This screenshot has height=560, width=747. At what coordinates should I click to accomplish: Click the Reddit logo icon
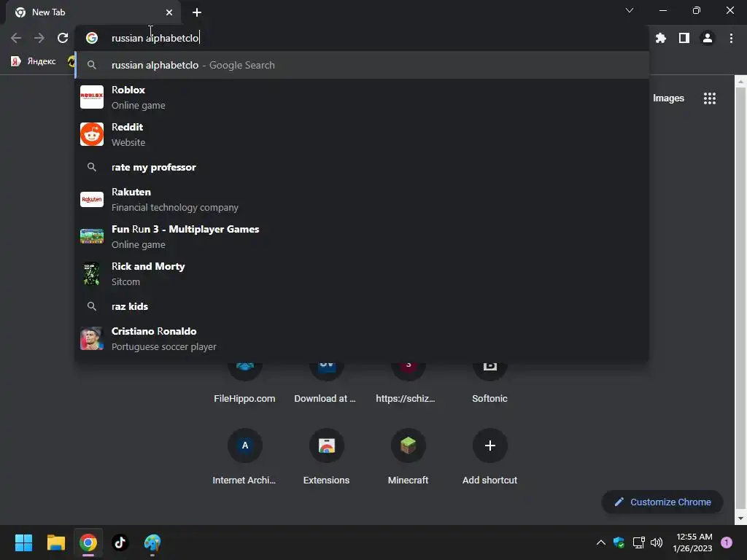point(91,134)
